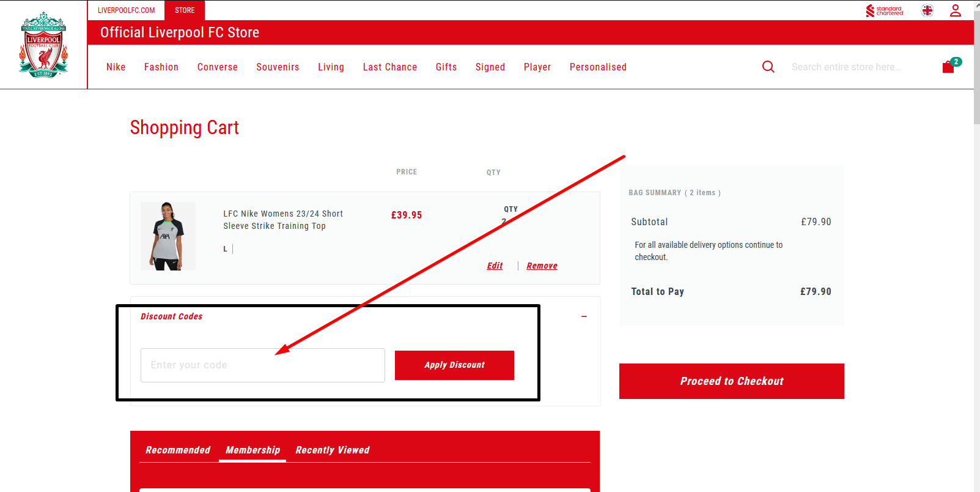
Task: Open the Fashion menu
Action: [x=161, y=67]
